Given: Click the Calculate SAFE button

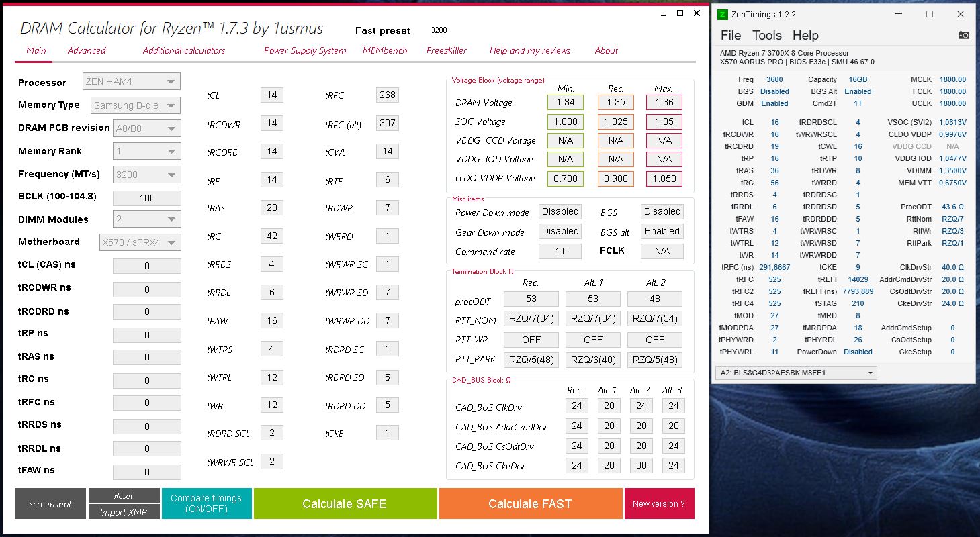Looking at the screenshot, I should click(x=345, y=503).
